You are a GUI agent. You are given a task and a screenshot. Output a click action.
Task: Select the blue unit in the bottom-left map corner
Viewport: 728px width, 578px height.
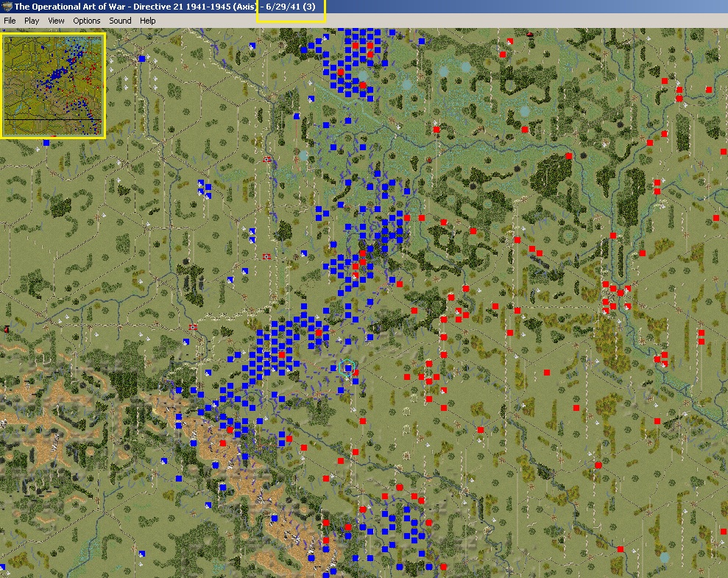pyautogui.click(x=2, y=565)
